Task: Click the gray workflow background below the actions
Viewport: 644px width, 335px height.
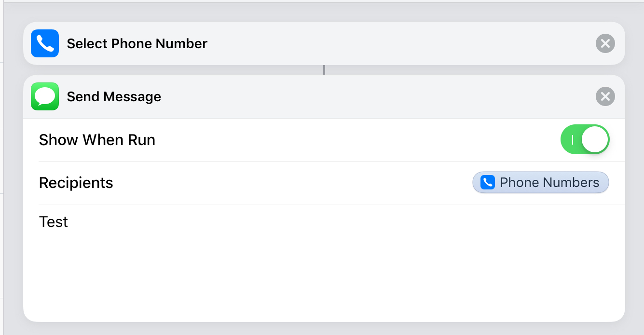Action: 324,329
